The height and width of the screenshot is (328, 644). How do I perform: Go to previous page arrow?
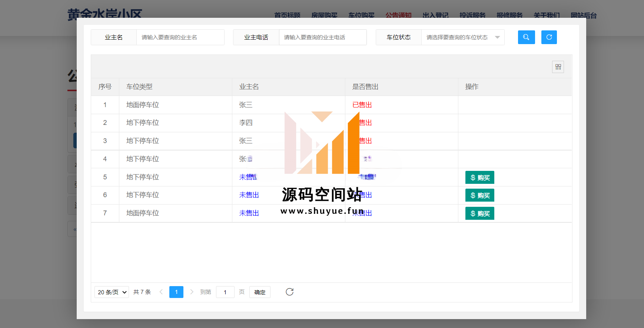[161, 292]
